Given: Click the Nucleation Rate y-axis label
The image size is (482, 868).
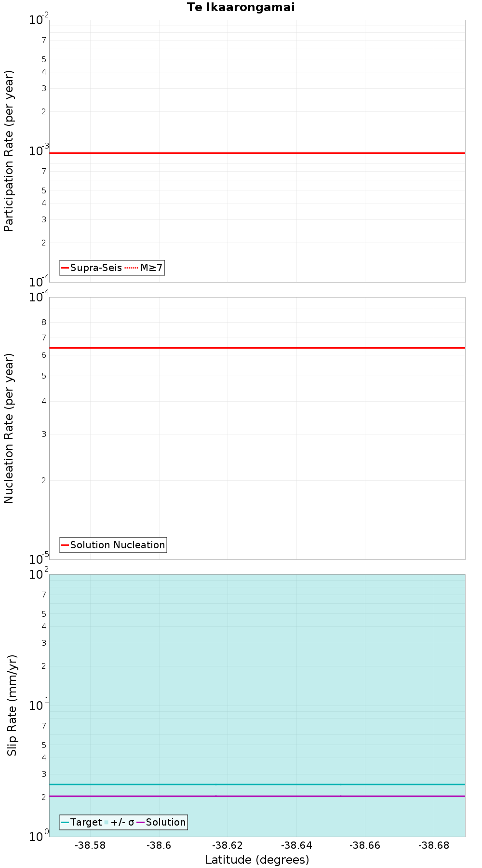Looking at the screenshot, I should coord(9,428).
